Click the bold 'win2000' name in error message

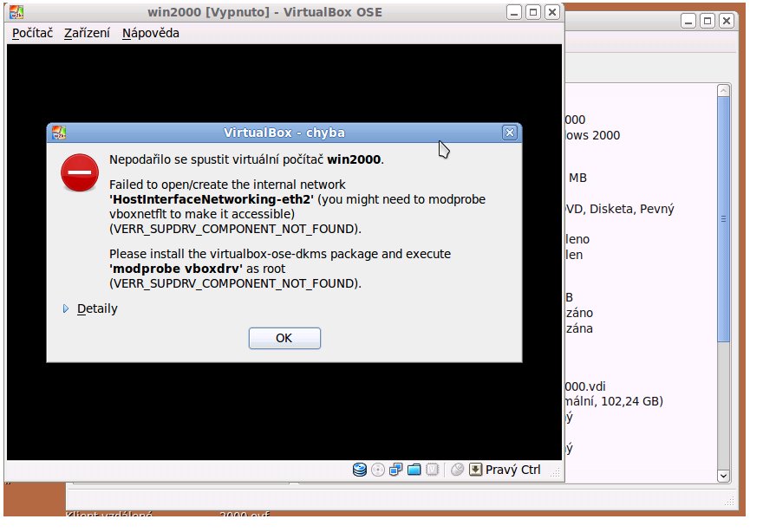[x=354, y=159]
